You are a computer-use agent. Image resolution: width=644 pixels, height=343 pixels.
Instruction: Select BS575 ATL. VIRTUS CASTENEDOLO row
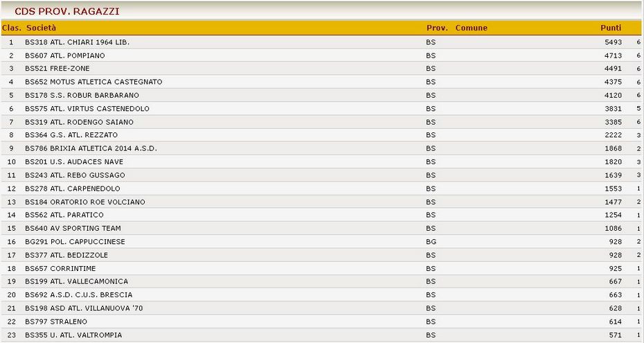pyautogui.click(x=322, y=109)
